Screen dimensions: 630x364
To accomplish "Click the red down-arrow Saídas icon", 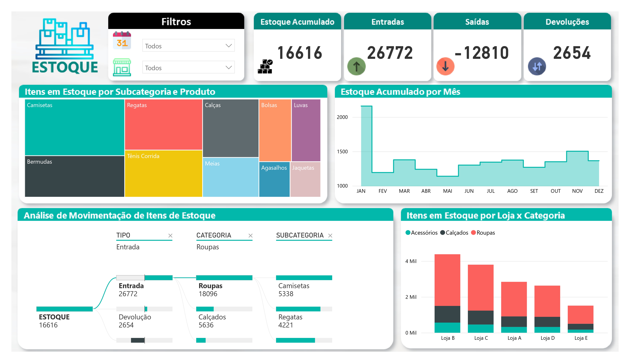I will coord(445,66).
